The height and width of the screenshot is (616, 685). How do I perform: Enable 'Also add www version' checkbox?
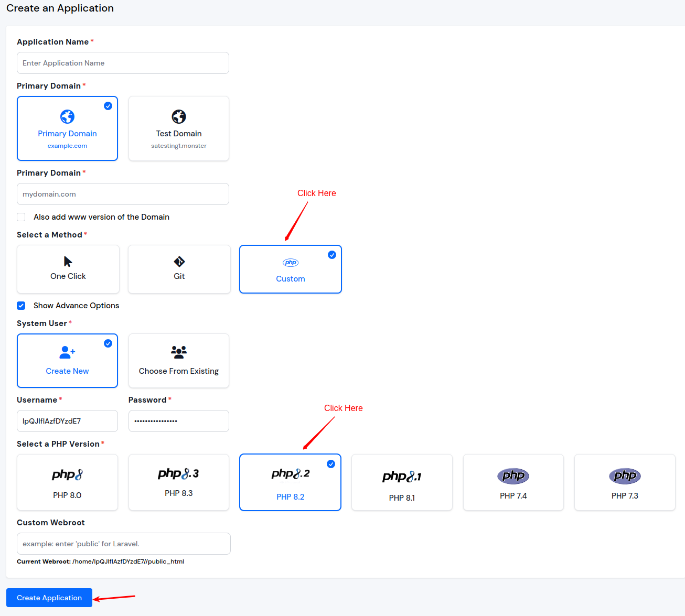[x=21, y=217]
